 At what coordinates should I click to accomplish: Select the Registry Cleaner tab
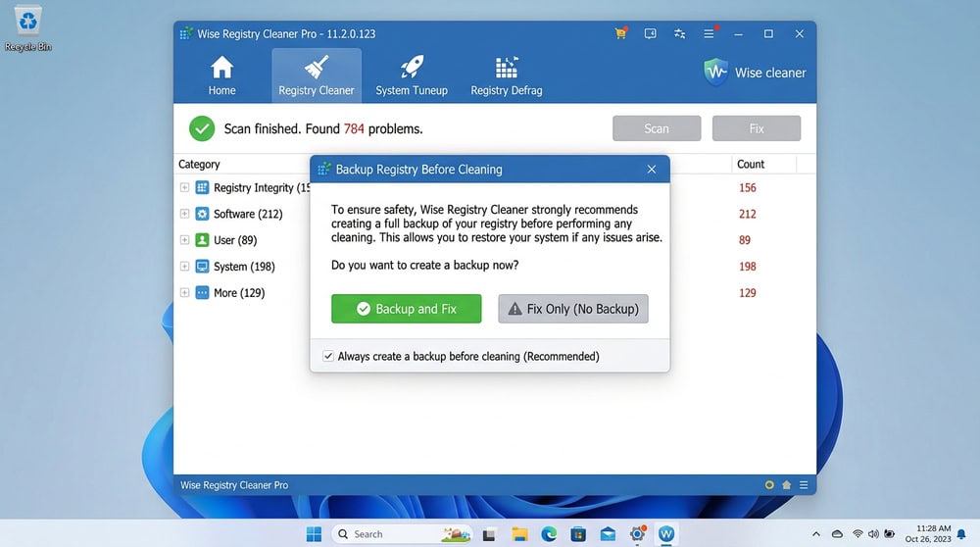(317, 75)
